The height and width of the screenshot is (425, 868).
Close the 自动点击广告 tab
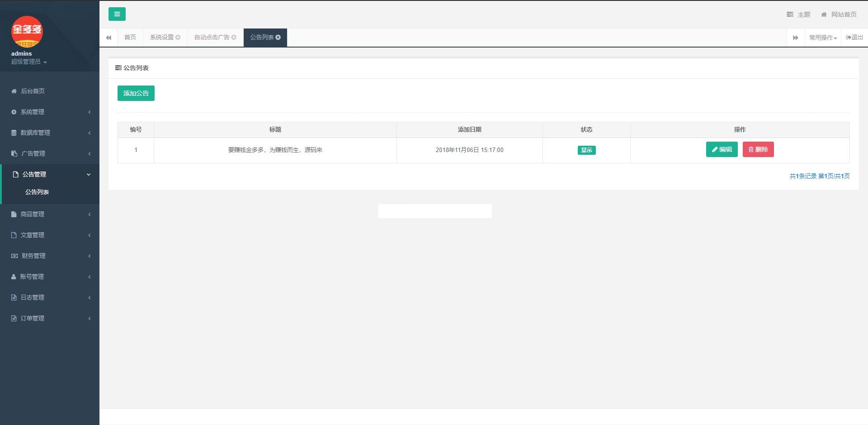[234, 38]
